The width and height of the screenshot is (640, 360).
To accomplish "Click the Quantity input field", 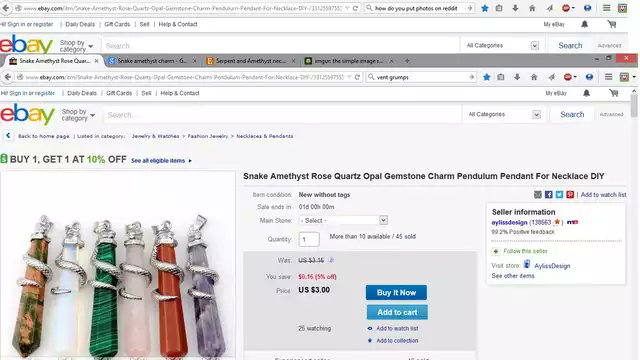I will pos(309,240).
